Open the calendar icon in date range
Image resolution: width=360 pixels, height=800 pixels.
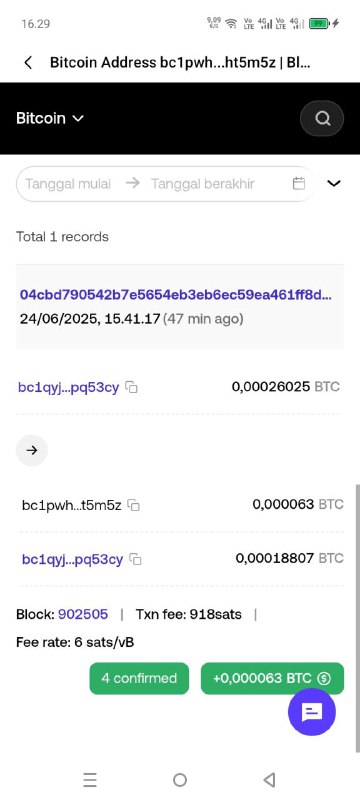coord(299,184)
